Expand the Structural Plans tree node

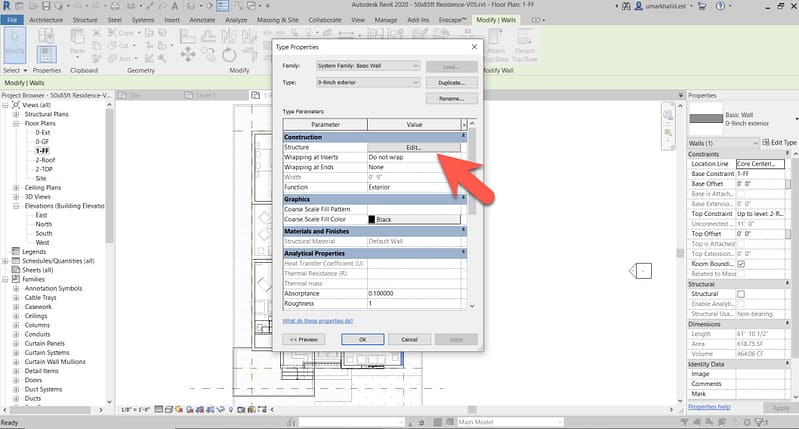click(16, 114)
